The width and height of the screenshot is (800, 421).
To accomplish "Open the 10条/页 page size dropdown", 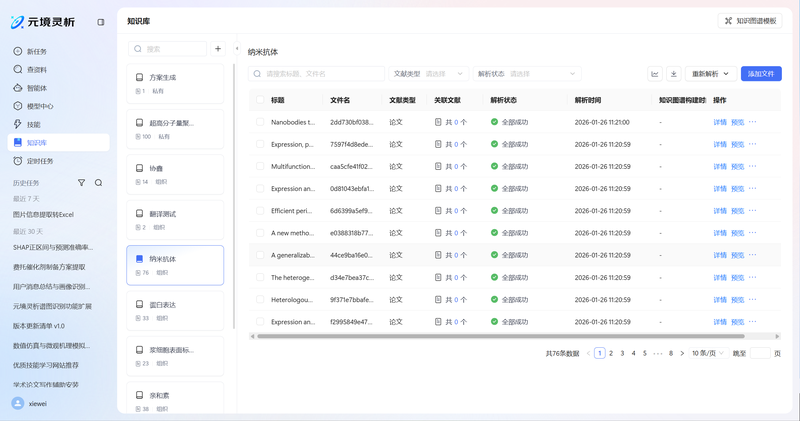I will click(x=708, y=353).
